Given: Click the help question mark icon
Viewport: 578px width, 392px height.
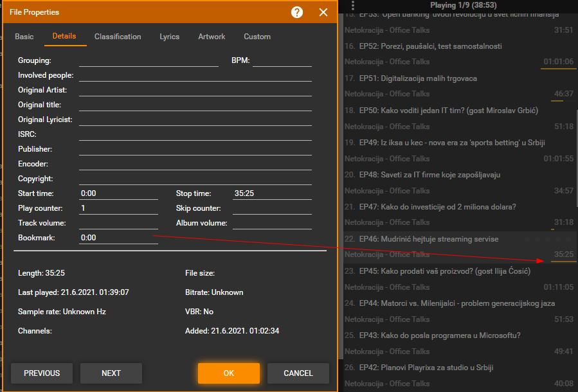Looking at the screenshot, I should (297, 12).
